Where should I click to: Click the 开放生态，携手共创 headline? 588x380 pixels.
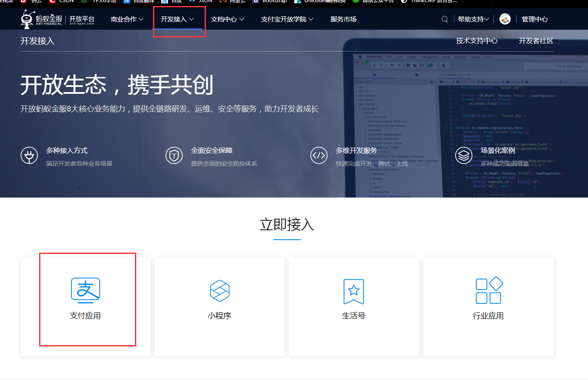pyautogui.click(x=117, y=85)
